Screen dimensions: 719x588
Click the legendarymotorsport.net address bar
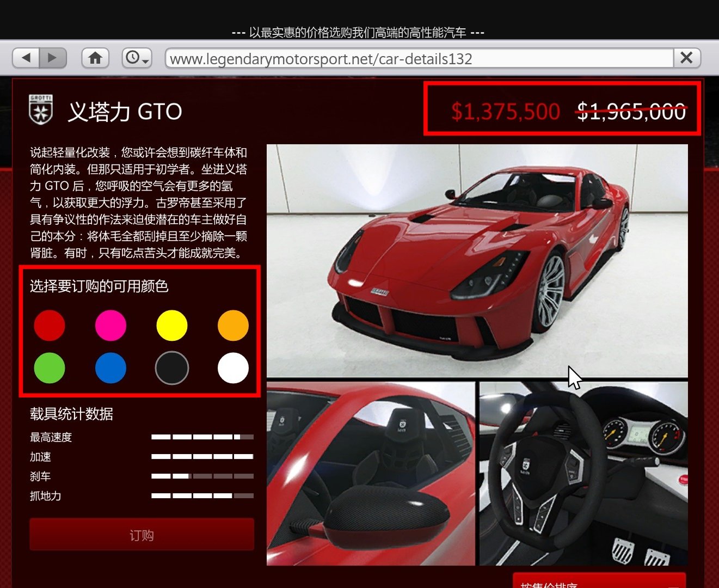420,58
